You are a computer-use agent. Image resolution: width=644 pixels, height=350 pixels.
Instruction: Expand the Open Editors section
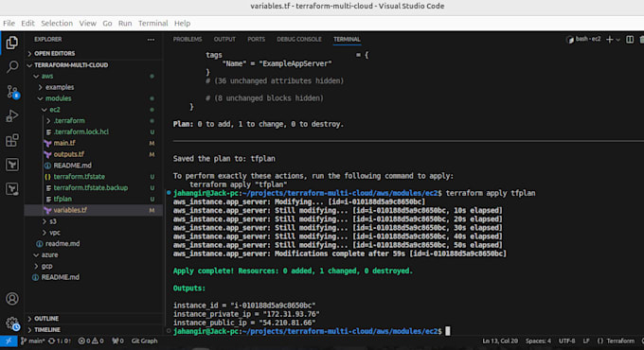pos(54,53)
